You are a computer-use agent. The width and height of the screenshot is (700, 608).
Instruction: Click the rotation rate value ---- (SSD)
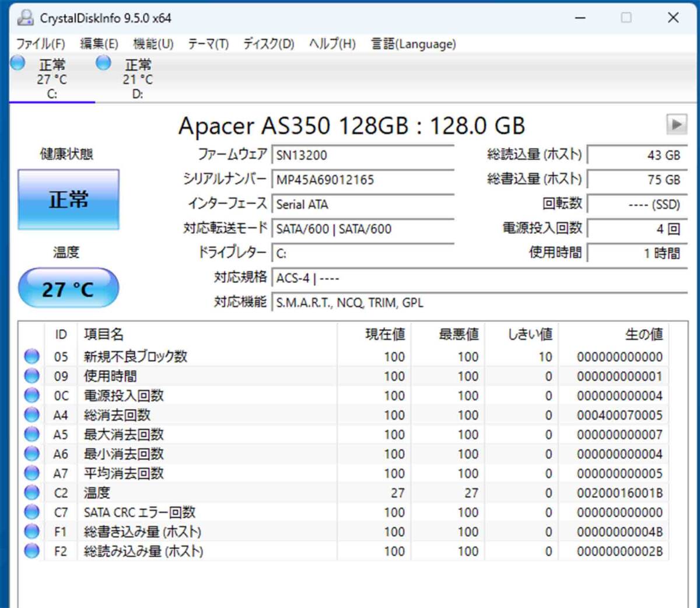click(637, 204)
